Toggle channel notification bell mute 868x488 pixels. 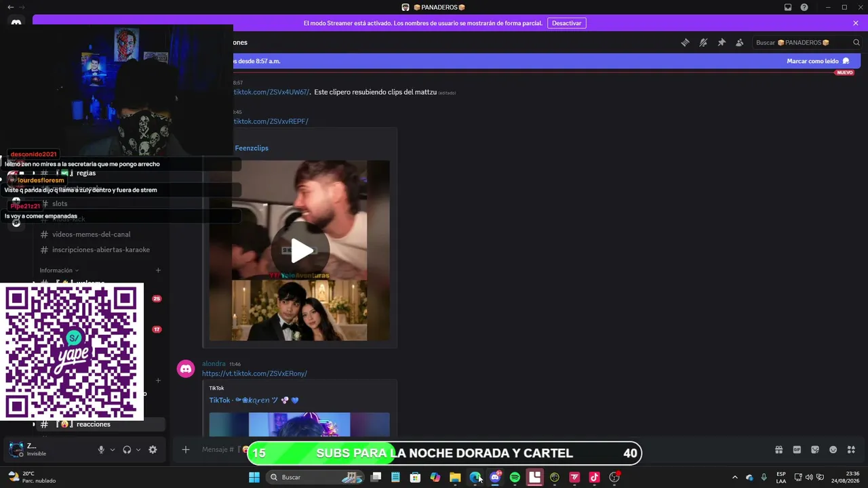[703, 42]
